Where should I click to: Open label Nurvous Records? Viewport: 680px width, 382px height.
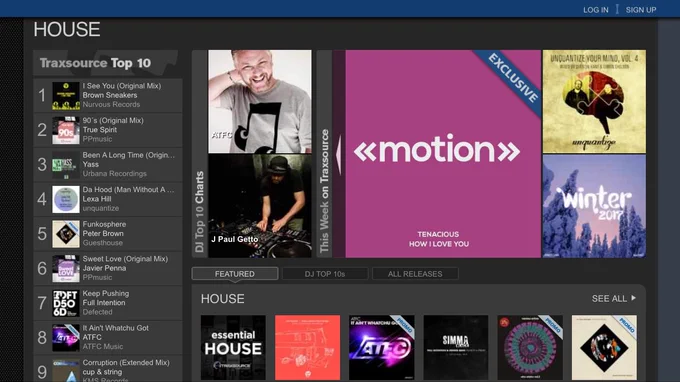[111, 104]
